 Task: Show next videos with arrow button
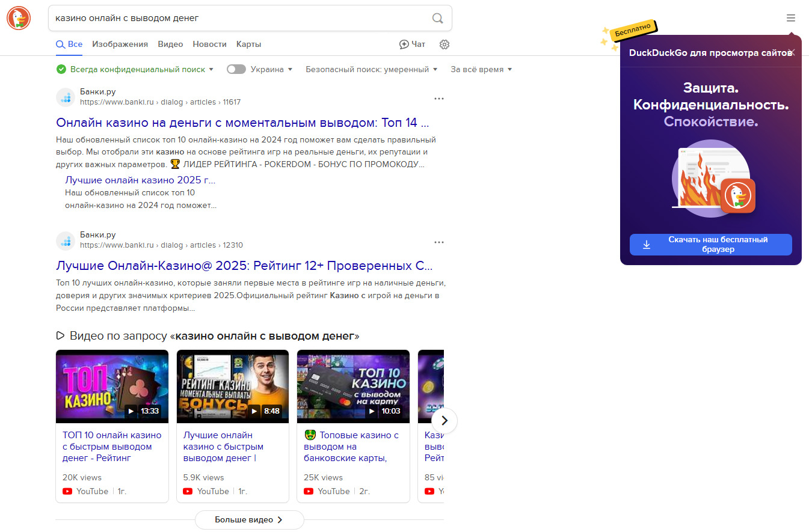click(x=444, y=420)
